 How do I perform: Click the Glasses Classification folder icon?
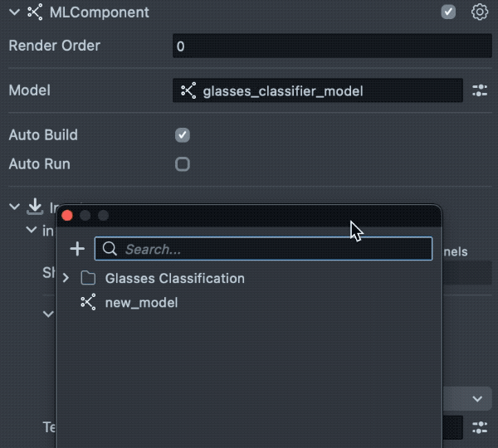88,279
